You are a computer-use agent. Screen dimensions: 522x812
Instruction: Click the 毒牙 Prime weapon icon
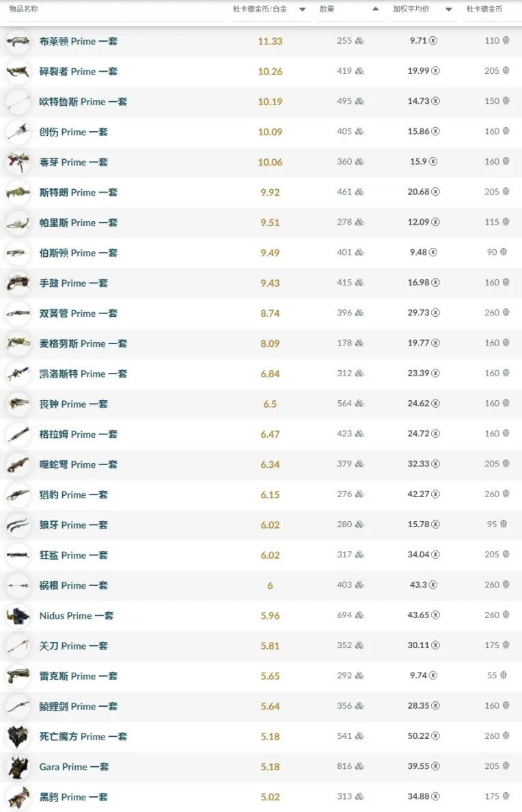point(18,163)
